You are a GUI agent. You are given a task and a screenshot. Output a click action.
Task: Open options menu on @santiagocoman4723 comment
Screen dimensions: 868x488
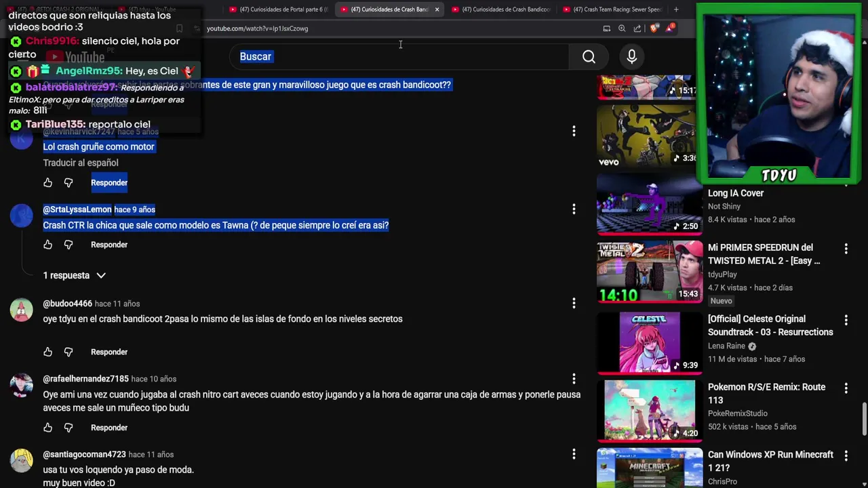pos(574,454)
